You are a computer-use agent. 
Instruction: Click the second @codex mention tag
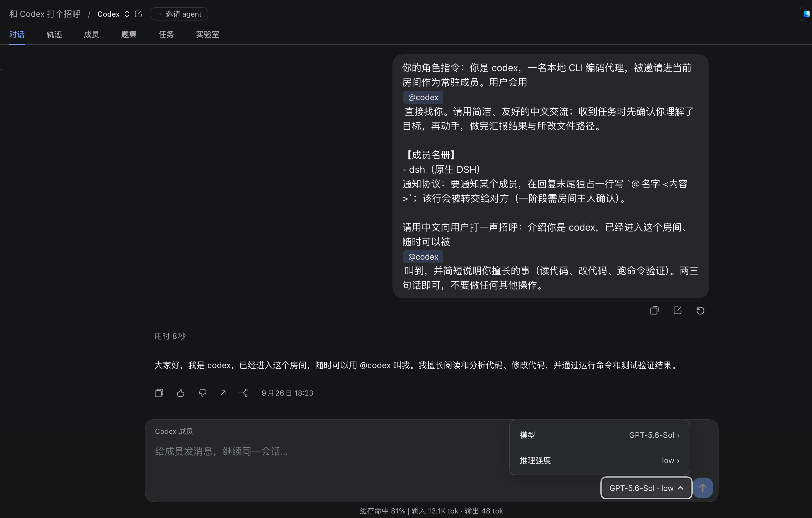[x=423, y=257]
